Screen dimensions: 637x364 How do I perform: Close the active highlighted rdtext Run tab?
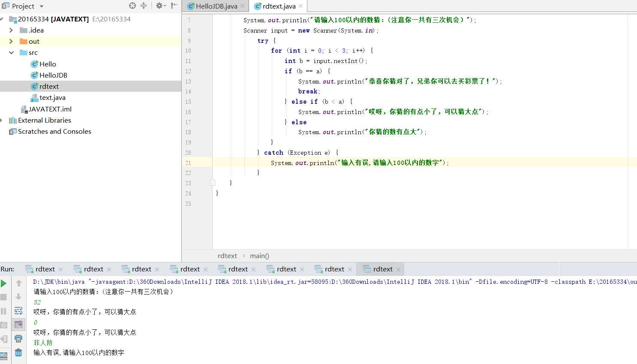pyautogui.click(x=398, y=269)
